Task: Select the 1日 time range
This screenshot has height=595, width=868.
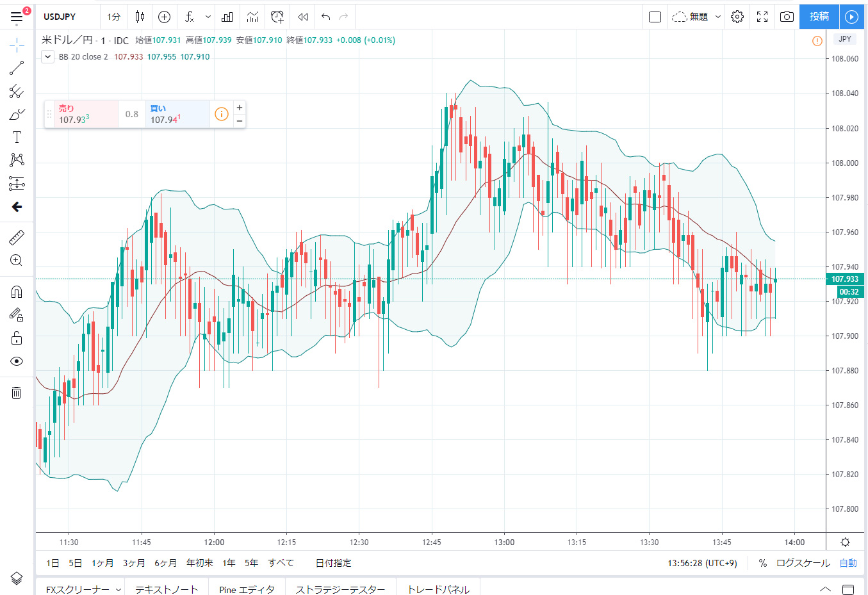Action: [53, 563]
